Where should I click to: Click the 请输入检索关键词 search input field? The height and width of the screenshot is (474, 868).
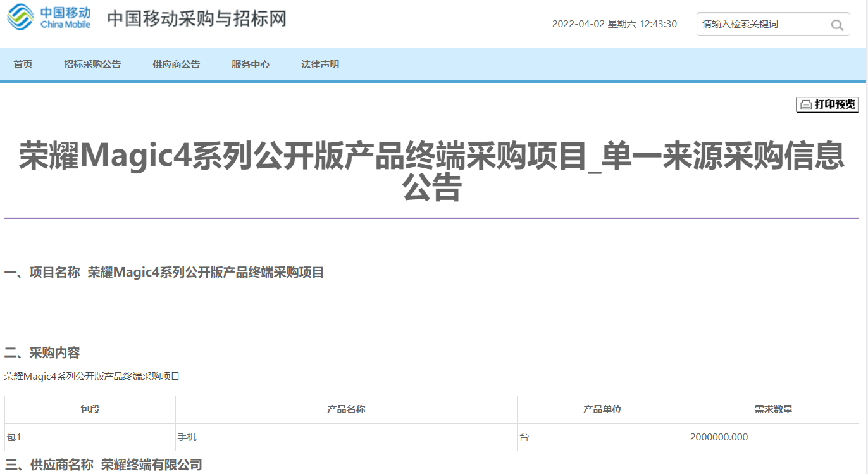(x=759, y=24)
